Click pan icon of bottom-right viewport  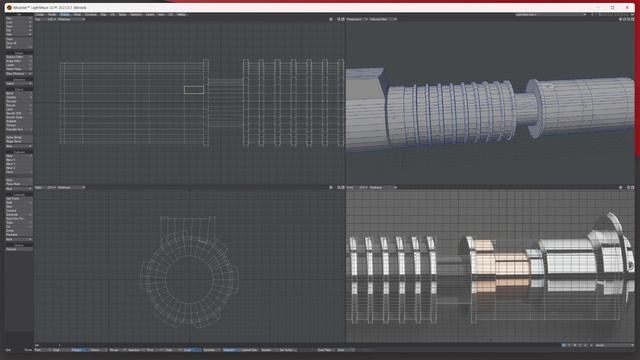click(621, 187)
